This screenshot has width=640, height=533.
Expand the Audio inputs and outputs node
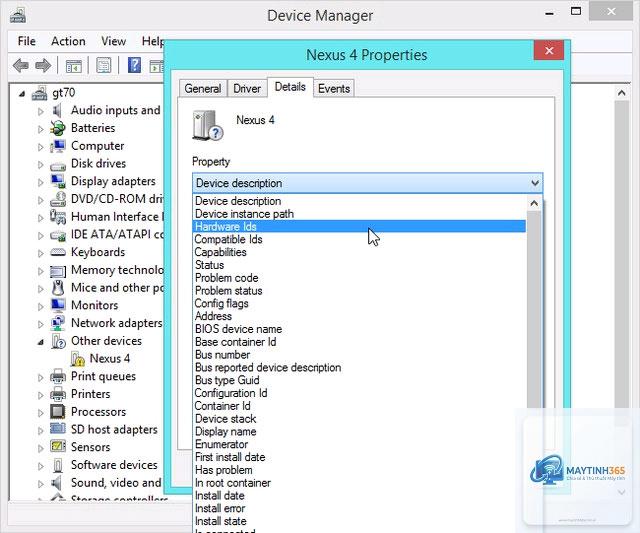pyautogui.click(x=40, y=111)
